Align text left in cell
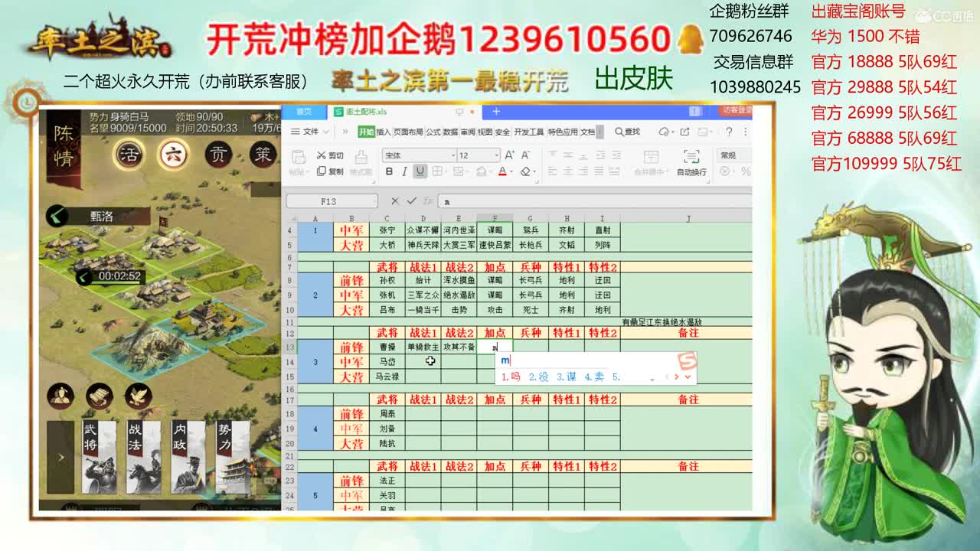 [x=551, y=172]
